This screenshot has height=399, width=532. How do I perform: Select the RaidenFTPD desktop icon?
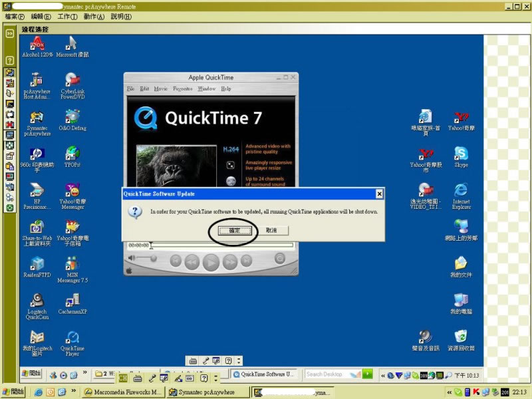pyautogui.click(x=37, y=267)
